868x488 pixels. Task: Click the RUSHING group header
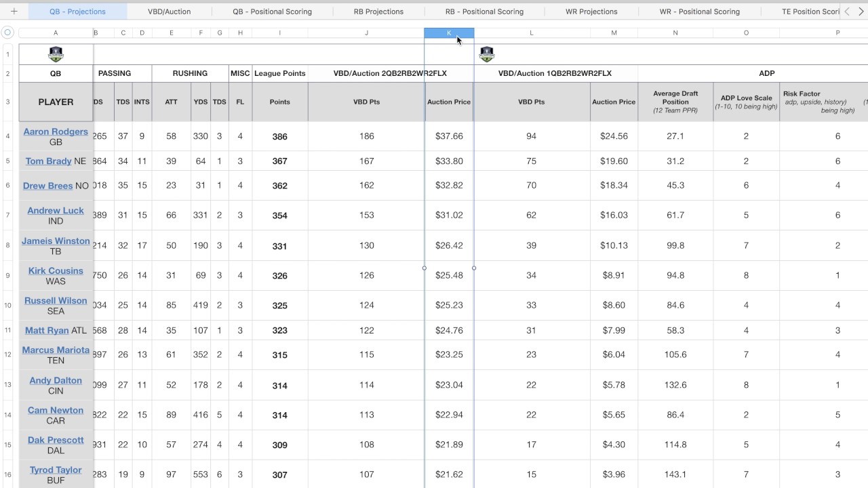click(190, 73)
